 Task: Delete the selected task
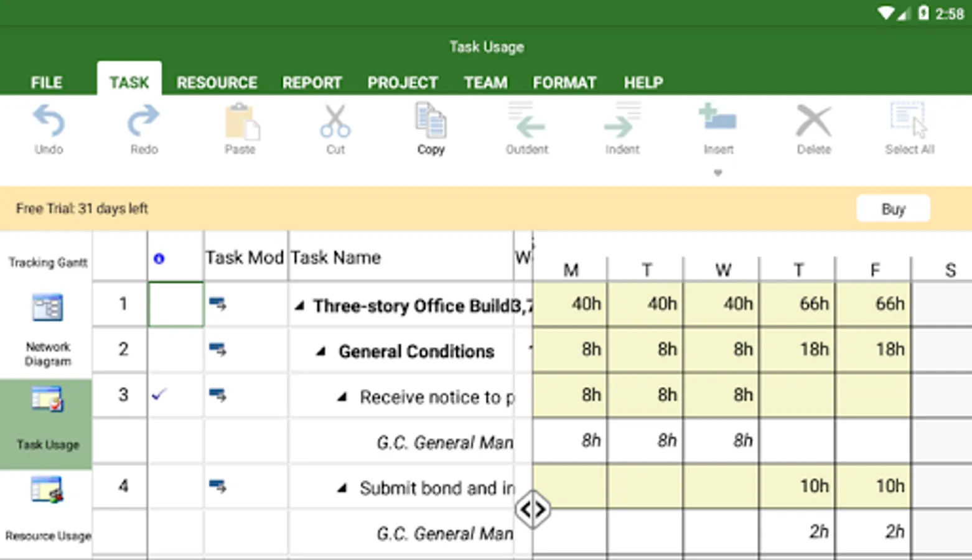[x=813, y=121]
